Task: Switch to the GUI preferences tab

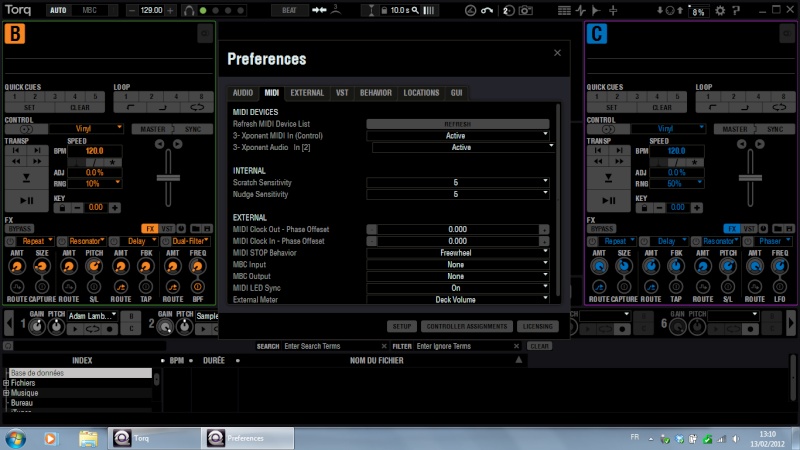Action: (457, 93)
